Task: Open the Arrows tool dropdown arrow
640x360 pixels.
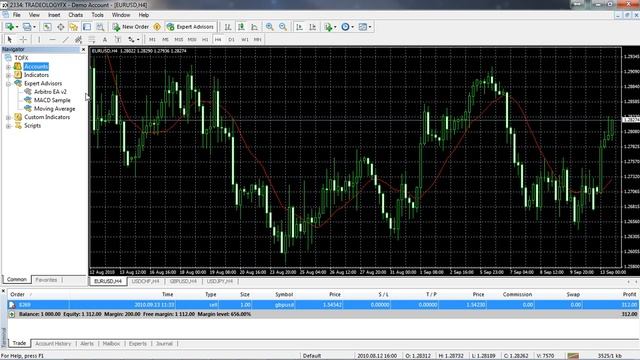Action: click(x=138, y=40)
